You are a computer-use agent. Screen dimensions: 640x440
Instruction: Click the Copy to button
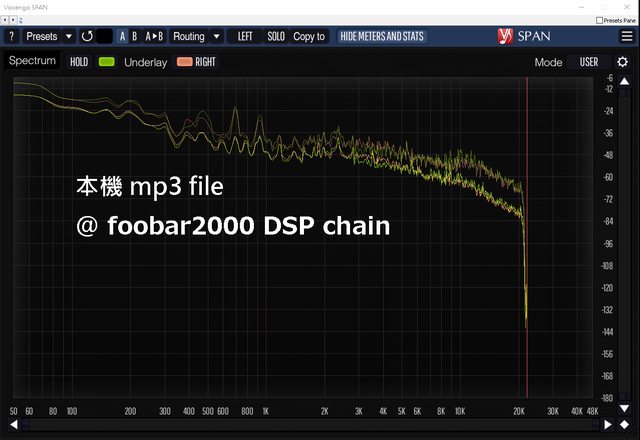click(309, 36)
